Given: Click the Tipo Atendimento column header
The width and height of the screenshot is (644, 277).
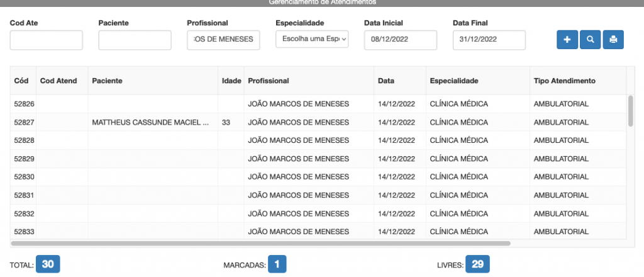Looking at the screenshot, I should 564,81.
